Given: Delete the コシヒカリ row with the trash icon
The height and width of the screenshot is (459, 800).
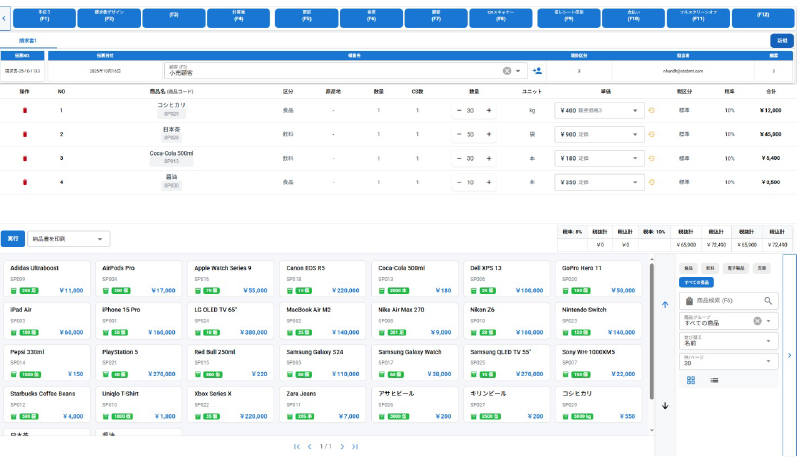Looking at the screenshot, I should tap(25, 110).
